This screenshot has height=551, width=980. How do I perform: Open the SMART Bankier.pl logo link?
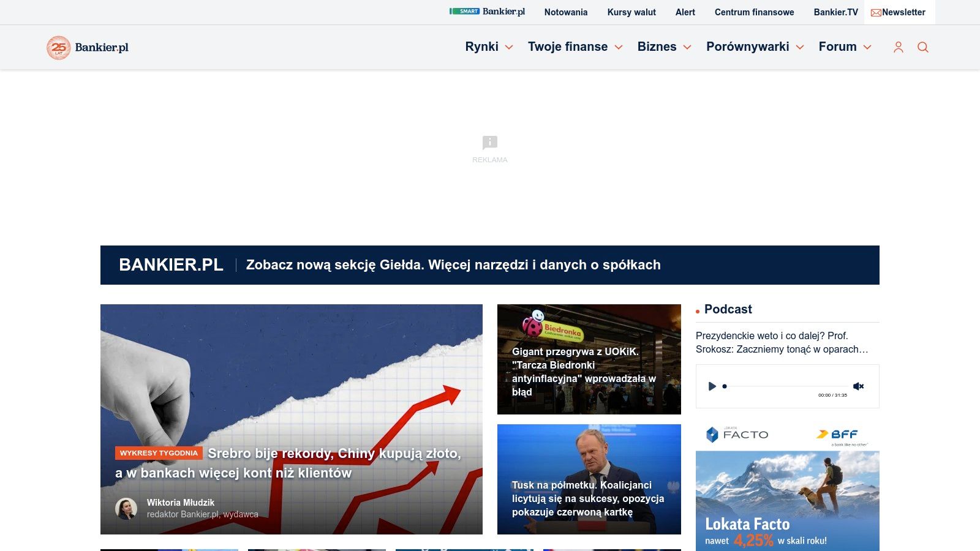tap(487, 12)
